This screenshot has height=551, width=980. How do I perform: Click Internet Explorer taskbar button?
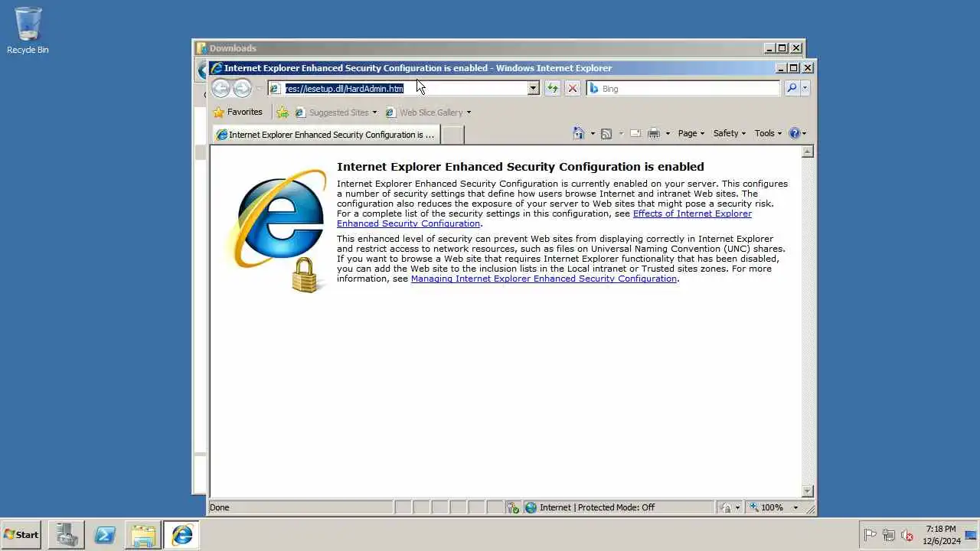coord(181,535)
